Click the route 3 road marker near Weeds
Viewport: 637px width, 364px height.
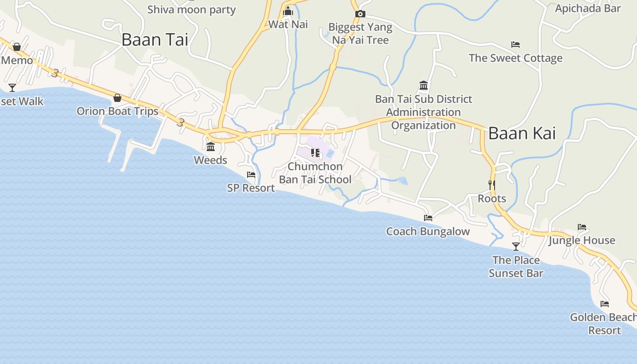tap(181, 122)
